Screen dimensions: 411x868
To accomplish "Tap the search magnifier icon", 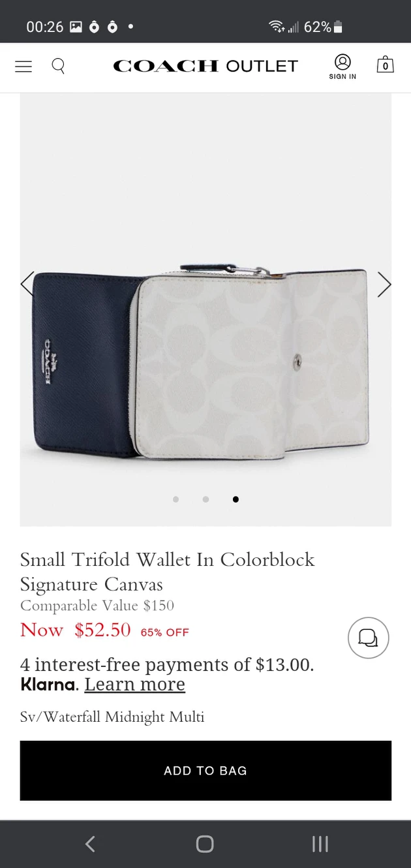I will click(x=58, y=66).
